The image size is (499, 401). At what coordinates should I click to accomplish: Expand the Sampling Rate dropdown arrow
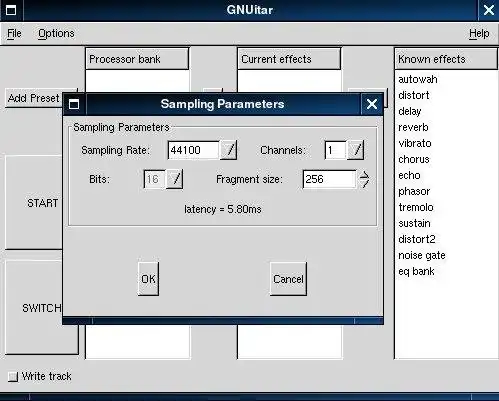pyautogui.click(x=229, y=150)
